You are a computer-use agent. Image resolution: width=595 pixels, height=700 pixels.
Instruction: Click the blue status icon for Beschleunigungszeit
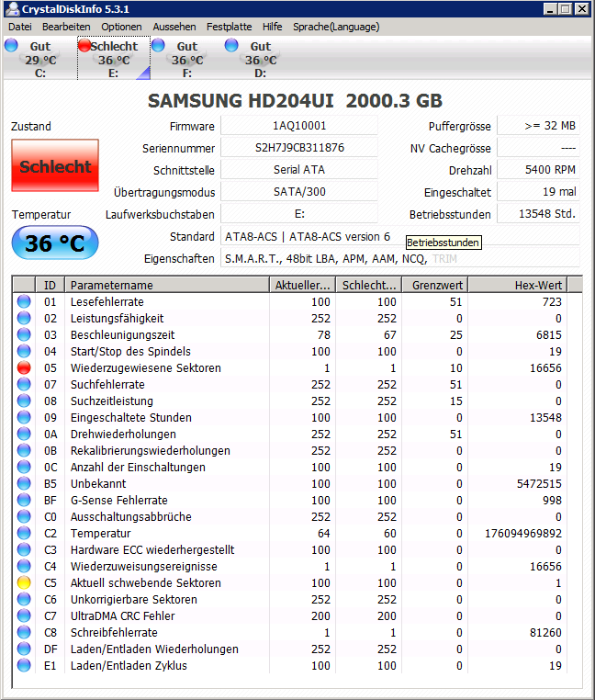point(24,334)
